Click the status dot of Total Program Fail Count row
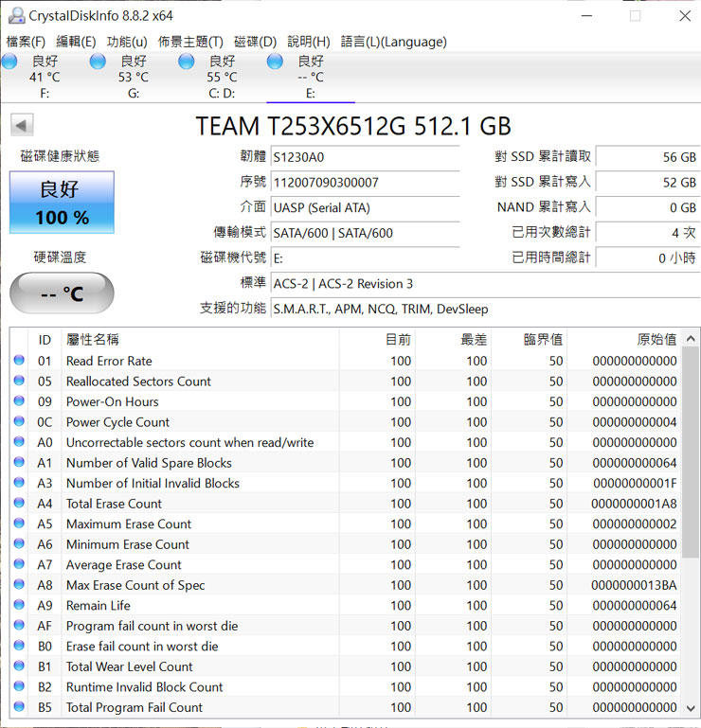The height and width of the screenshot is (728, 701). [19, 707]
